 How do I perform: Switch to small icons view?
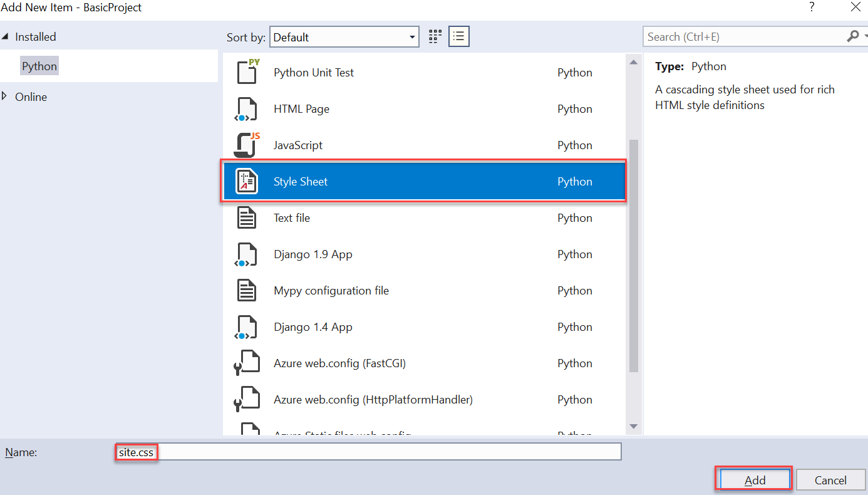435,36
